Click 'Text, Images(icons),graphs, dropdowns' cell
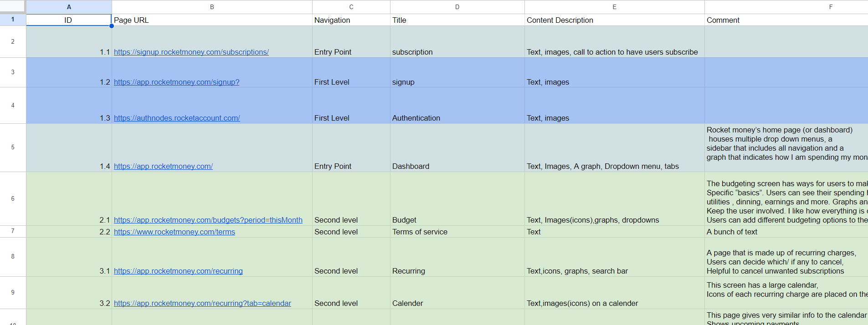Image resolution: width=868 pixels, height=325 pixels. click(615, 198)
